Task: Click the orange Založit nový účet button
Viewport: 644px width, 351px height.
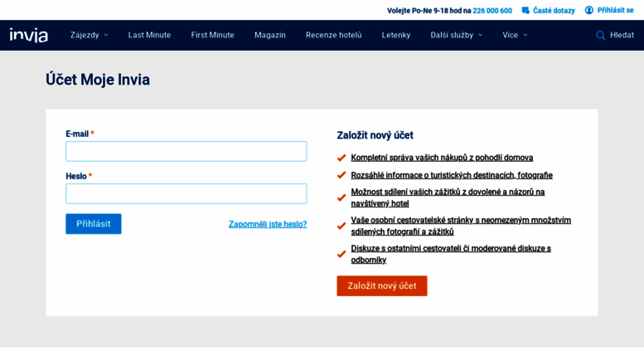Action: pyautogui.click(x=382, y=285)
